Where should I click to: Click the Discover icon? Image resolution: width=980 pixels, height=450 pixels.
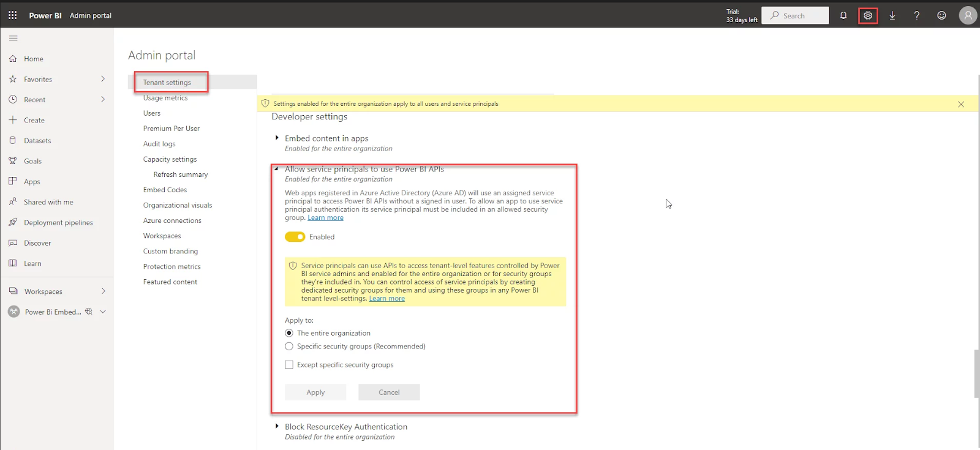click(x=13, y=242)
